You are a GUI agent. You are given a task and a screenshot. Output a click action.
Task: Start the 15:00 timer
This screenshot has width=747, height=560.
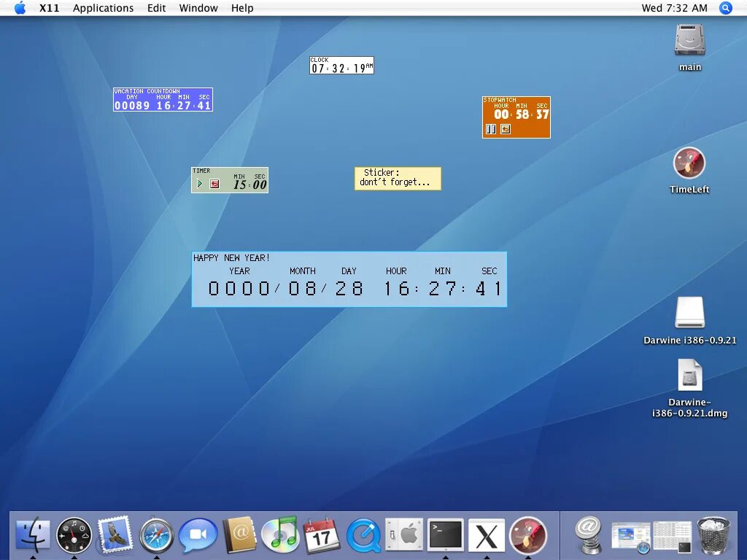(x=200, y=183)
